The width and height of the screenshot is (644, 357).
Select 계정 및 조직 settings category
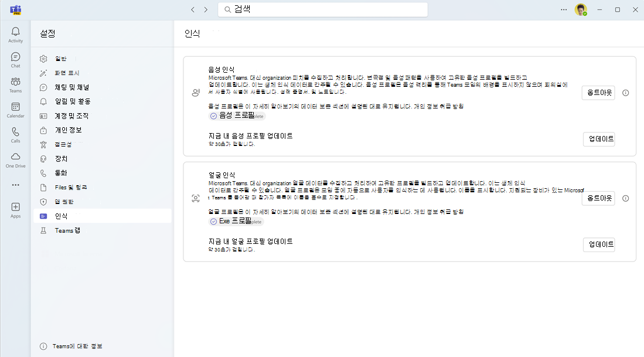pos(103,116)
